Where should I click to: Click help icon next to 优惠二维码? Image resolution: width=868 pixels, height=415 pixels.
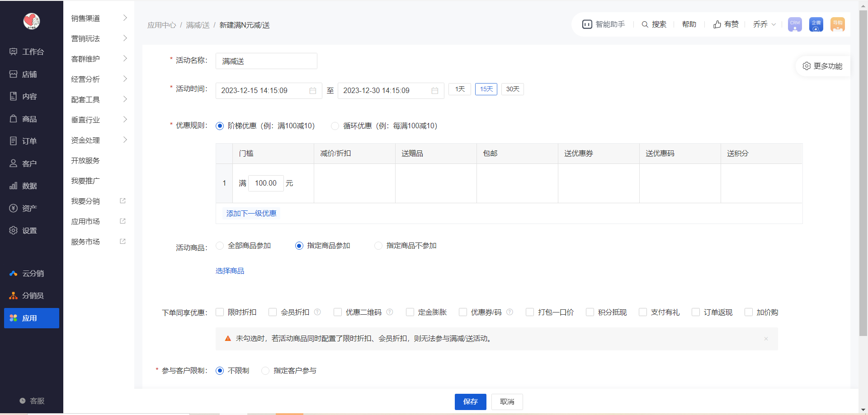click(390, 312)
